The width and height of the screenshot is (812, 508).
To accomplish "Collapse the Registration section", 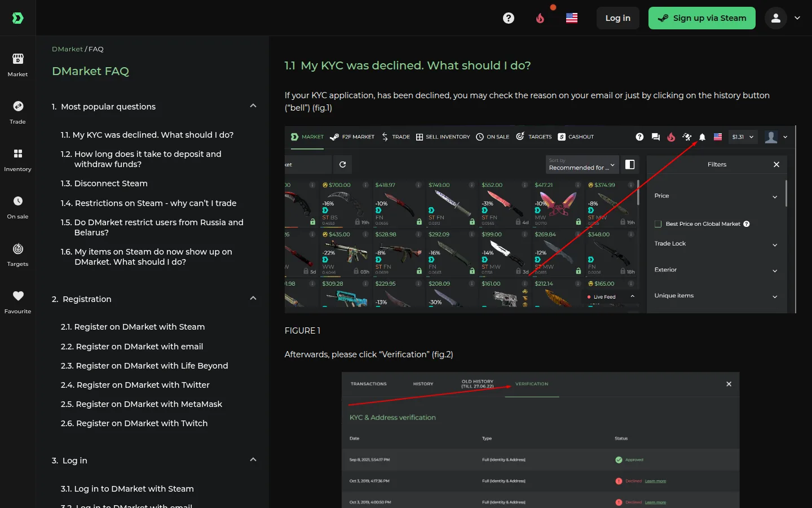I will pyautogui.click(x=253, y=299).
